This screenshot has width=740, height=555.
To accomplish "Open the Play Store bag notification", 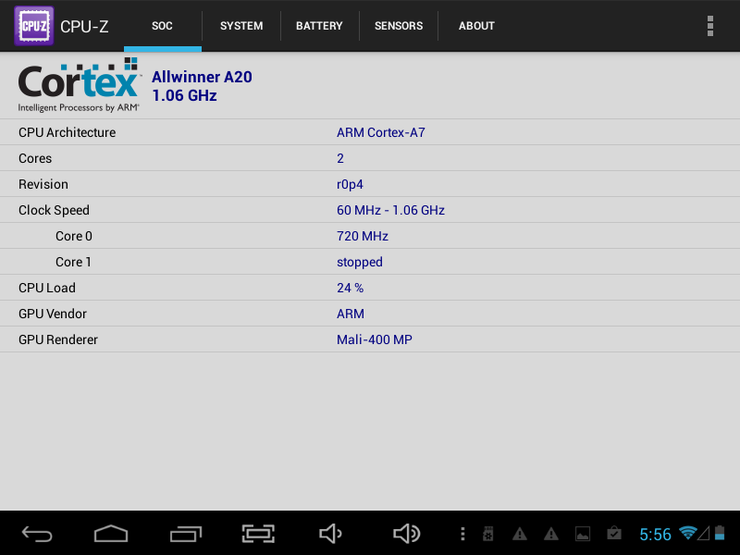I will tap(614, 533).
